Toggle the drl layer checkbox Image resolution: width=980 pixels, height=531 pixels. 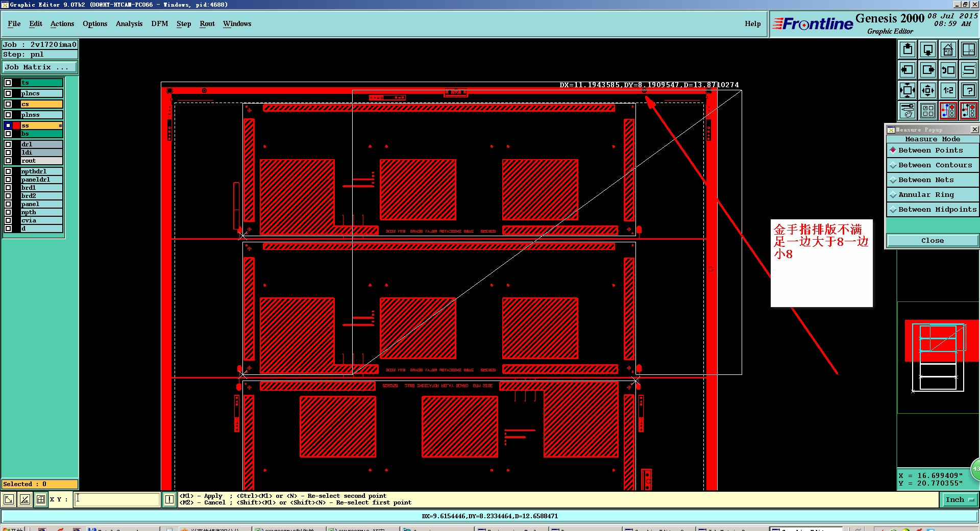pyautogui.click(x=8, y=144)
